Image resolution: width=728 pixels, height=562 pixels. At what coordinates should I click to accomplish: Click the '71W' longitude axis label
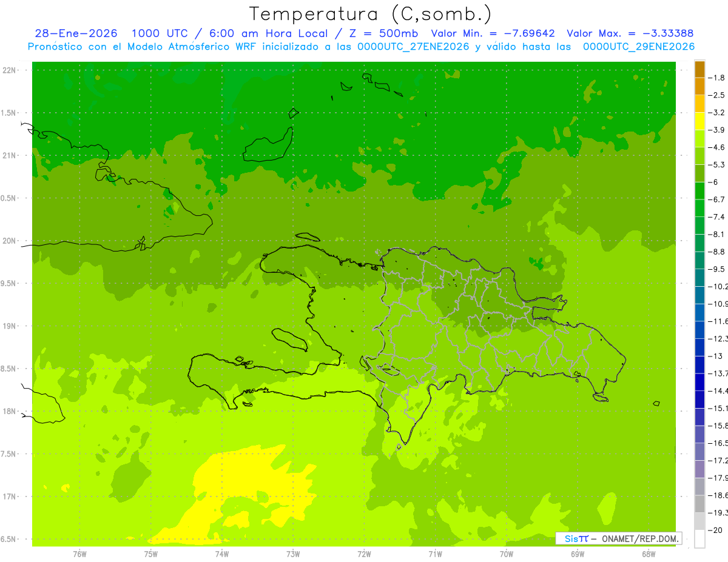coord(435,554)
